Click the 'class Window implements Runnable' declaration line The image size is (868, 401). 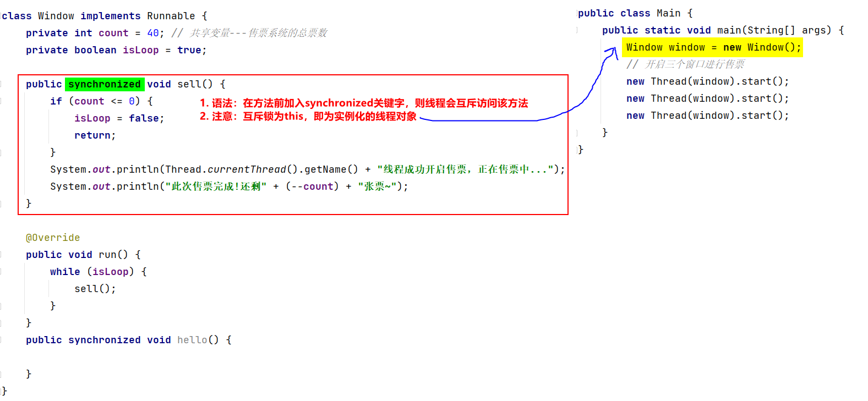(x=105, y=16)
